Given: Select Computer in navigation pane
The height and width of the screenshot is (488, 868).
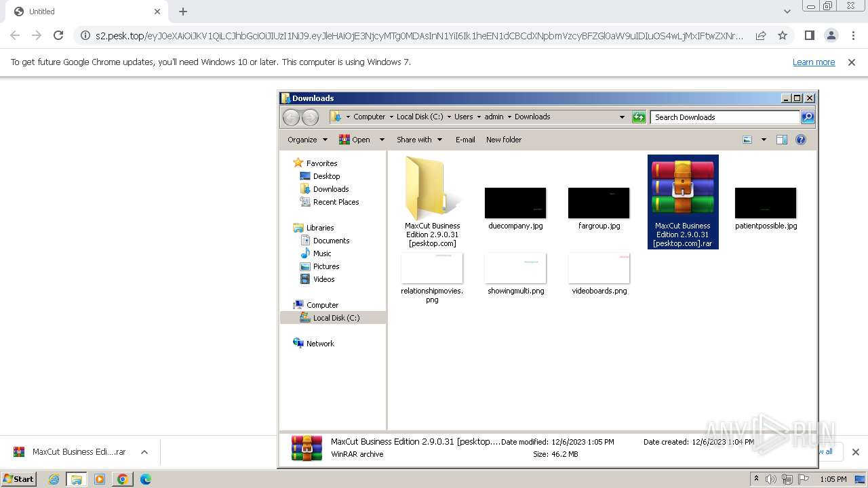Looking at the screenshot, I should coord(322,305).
